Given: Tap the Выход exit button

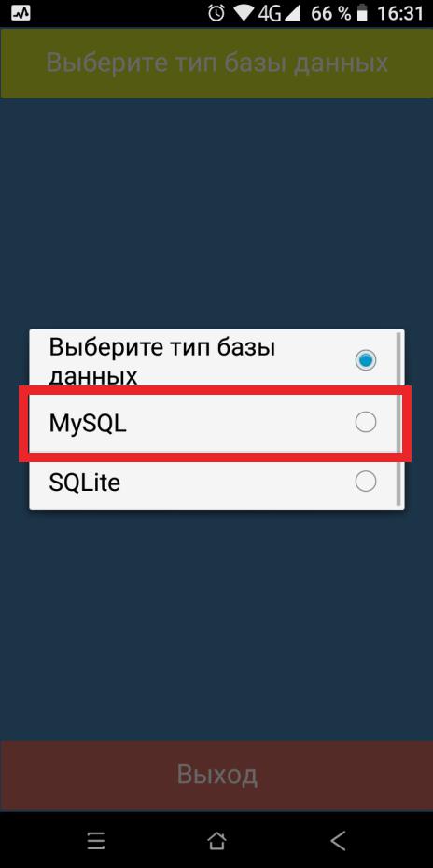Looking at the screenshot, I should [x=216, y=775].
